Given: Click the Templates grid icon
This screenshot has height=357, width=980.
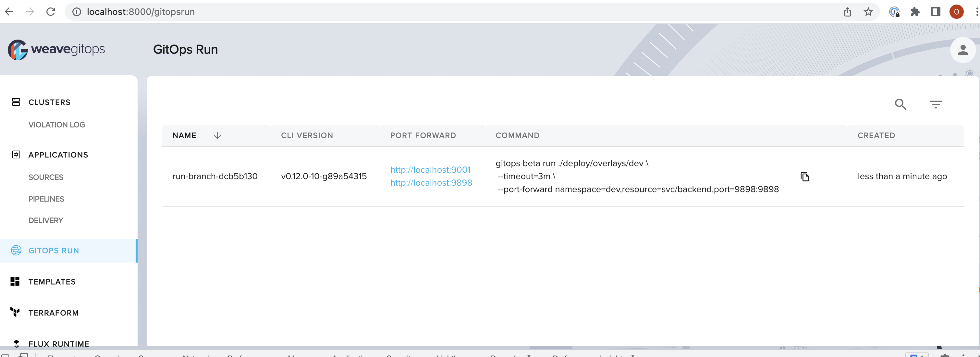Looking at the screenshot, I should (15, 281).
